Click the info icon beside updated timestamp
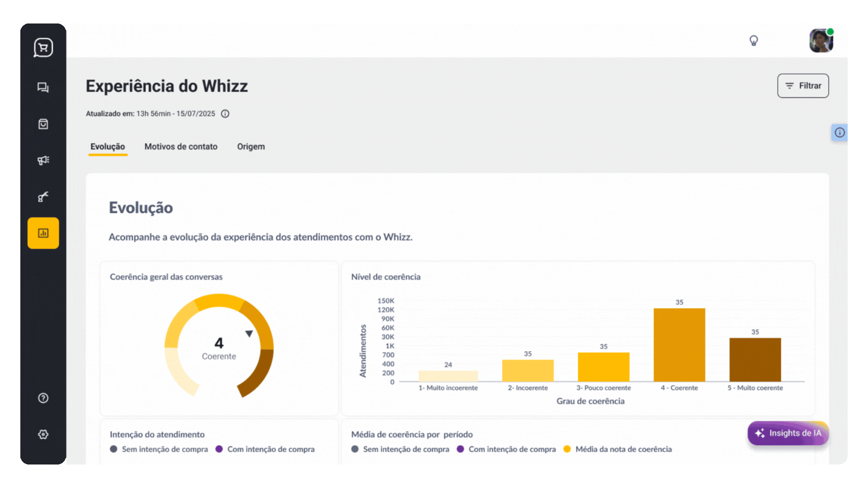The width and height of the screenshot is (868, 488). [225, 114]
